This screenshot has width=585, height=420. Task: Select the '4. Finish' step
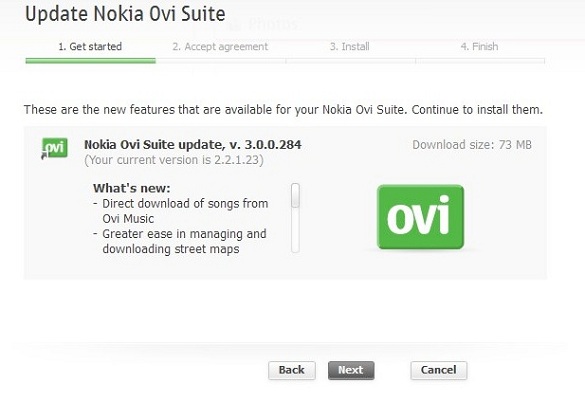click(x=479, y=47)
